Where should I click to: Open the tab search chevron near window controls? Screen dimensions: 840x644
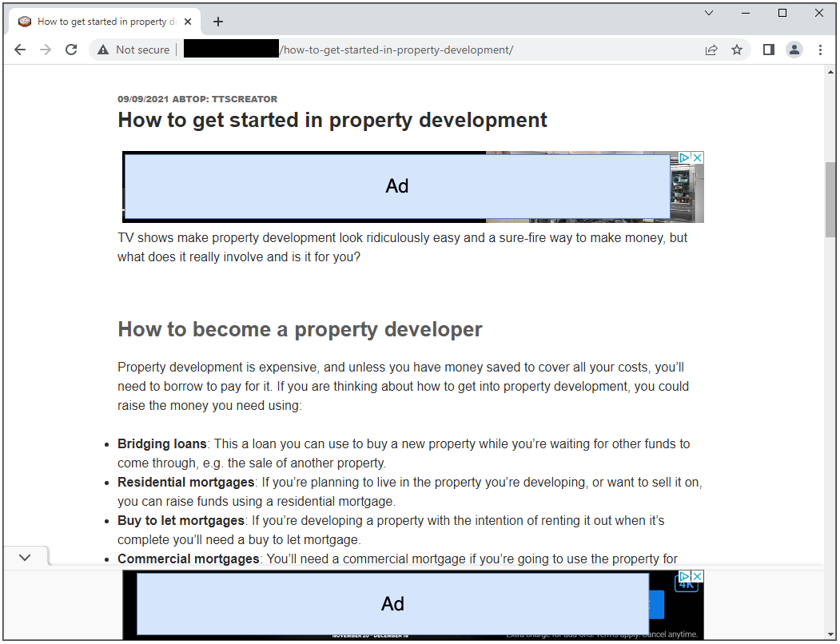click(x=709, y=14)
